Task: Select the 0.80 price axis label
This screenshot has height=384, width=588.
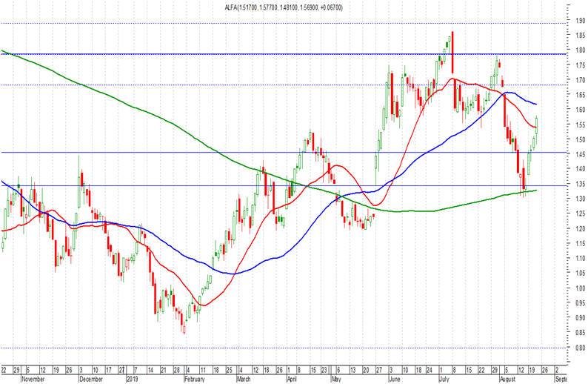Action: coord(581,348)
